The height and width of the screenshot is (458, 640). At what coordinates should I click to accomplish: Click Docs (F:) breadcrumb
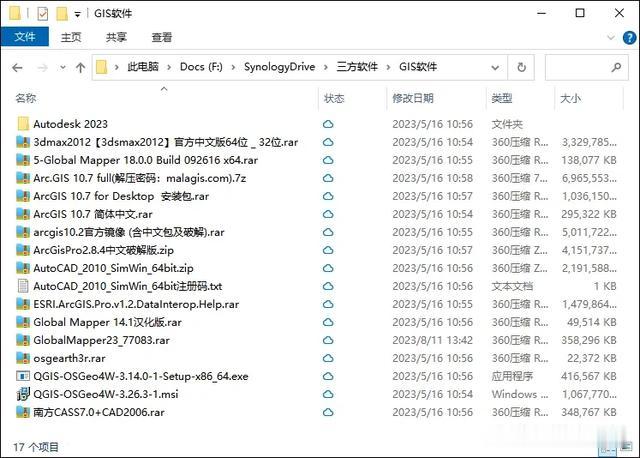[201, 67]
